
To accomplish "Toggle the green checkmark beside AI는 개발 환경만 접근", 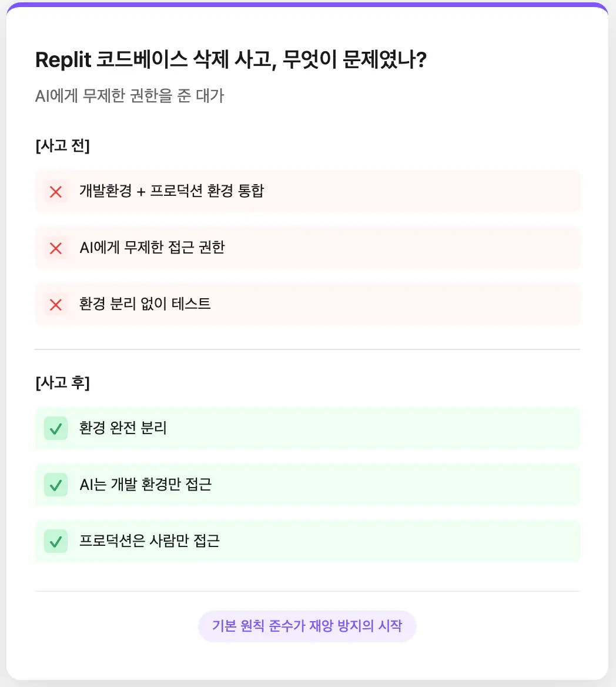I will [x=56, y=485].
